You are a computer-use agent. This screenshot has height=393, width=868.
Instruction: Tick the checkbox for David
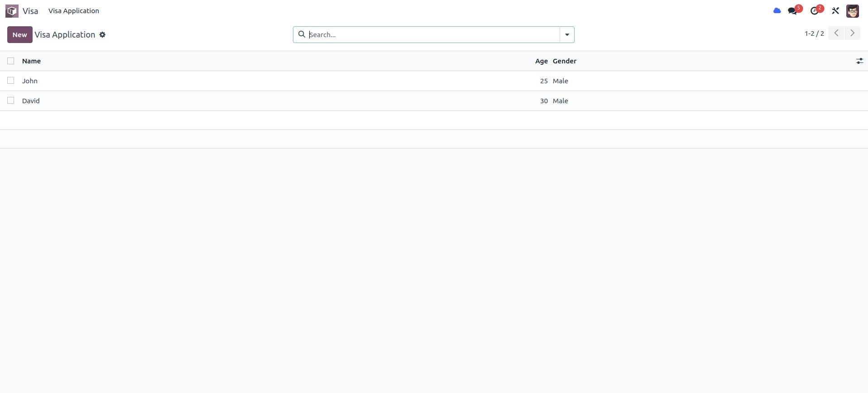click(11, 101)
